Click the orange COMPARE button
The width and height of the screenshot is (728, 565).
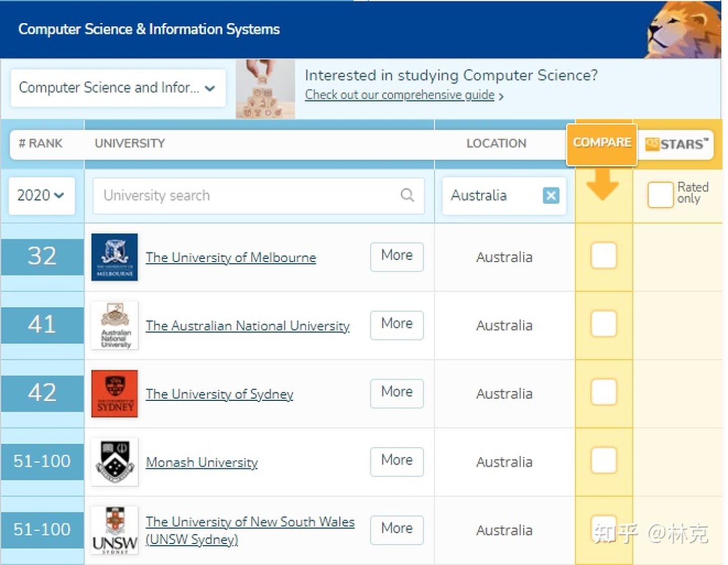pyautogui.click(x=602, y=144)
